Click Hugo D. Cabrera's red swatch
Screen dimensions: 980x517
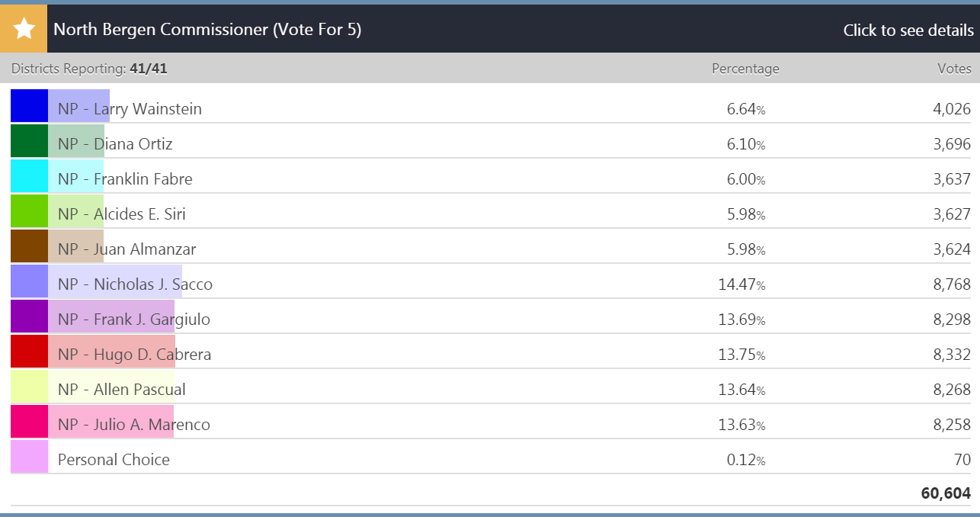pos(30,352)
